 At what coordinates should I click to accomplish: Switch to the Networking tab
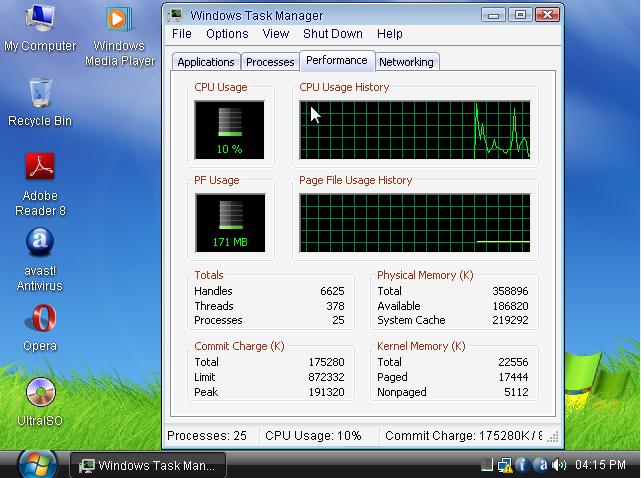[406, 62]
